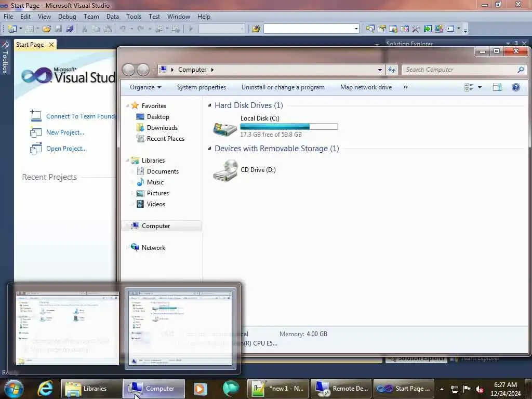
Task: Click Uninstall or change a program
Action: (283, 87)
